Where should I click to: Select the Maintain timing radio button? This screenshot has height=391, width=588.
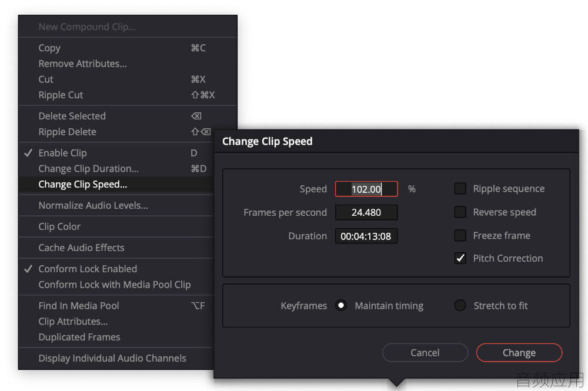(x=341, y=306)
